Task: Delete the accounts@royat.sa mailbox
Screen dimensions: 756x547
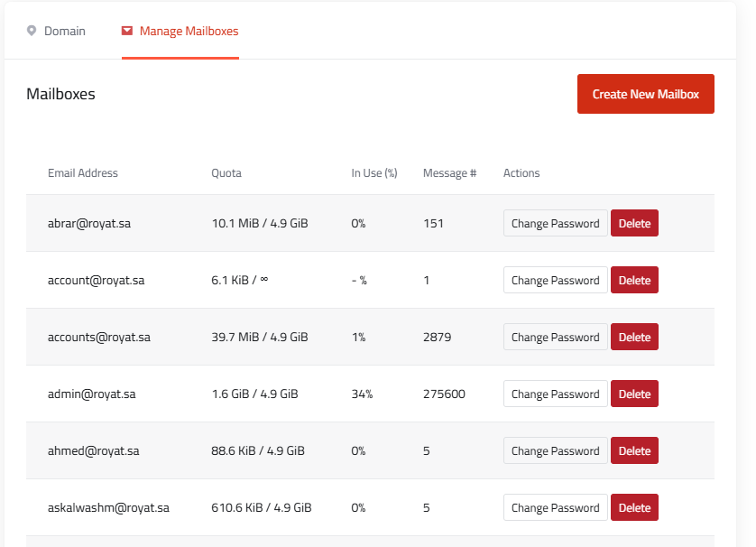Action: (x=634, y=337)
